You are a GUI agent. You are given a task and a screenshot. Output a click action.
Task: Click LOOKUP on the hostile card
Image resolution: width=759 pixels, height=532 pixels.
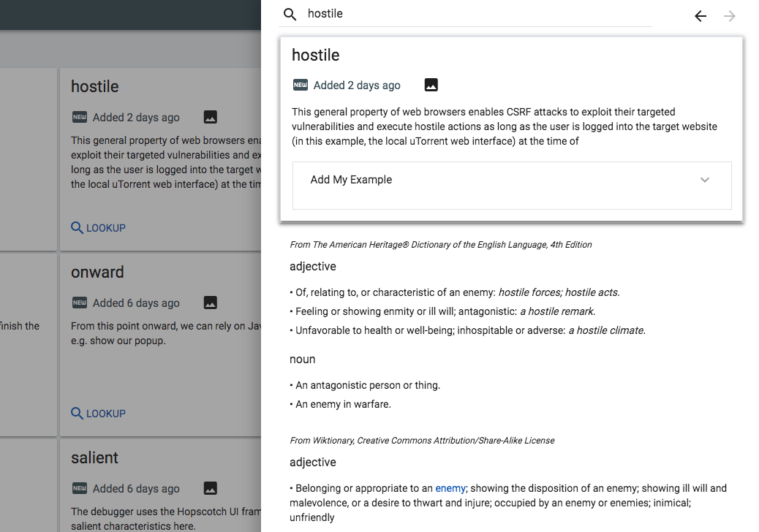[98, 228]
